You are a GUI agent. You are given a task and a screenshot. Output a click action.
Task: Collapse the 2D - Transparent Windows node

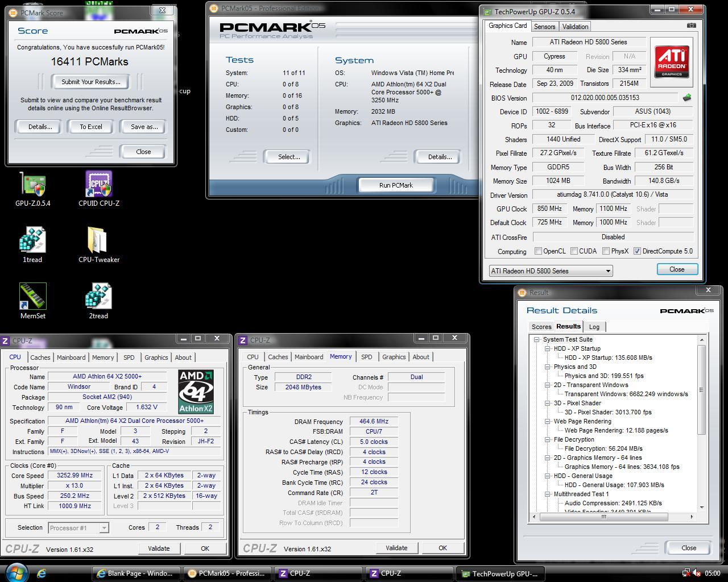coord(548,385)
